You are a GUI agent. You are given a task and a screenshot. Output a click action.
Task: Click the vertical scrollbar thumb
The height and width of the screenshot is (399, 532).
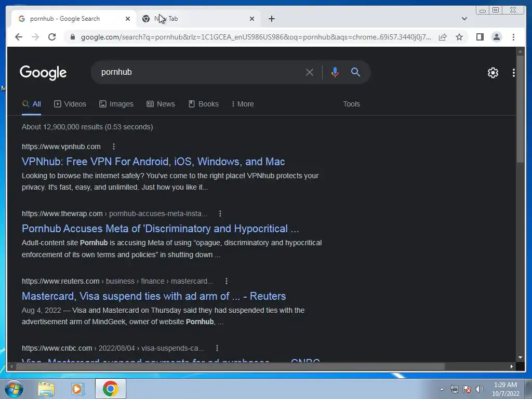(x=520, y=109)
